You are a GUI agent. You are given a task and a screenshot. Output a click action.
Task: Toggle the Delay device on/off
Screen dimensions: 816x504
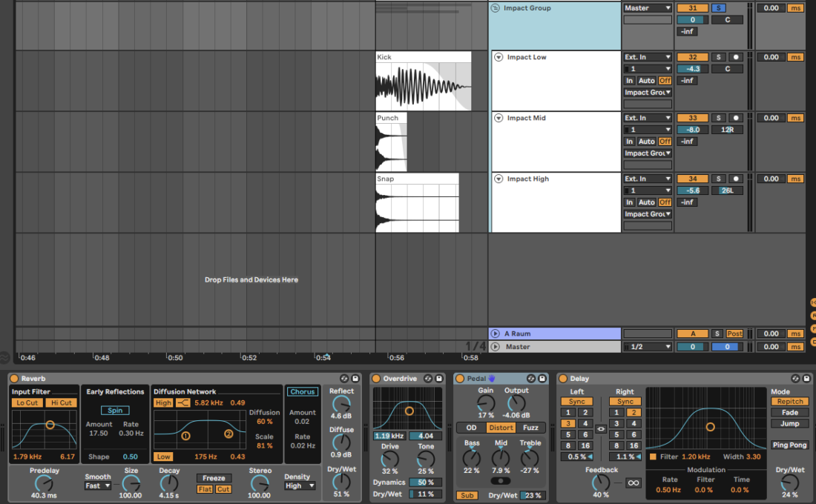point(562,379)
